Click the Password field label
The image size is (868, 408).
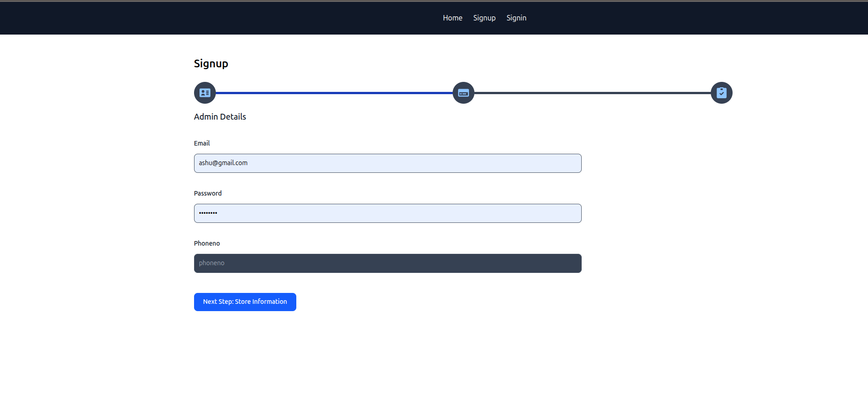click(208, 193)
